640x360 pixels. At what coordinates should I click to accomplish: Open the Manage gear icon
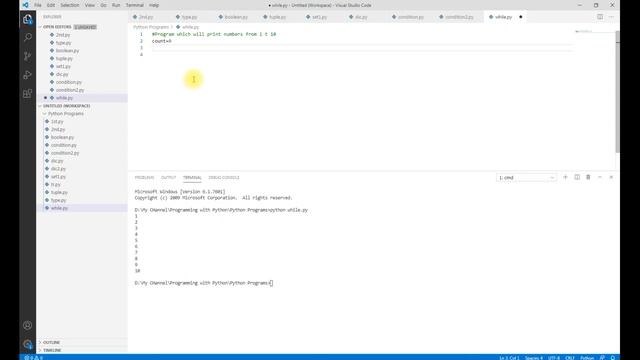tap(27, 344)
